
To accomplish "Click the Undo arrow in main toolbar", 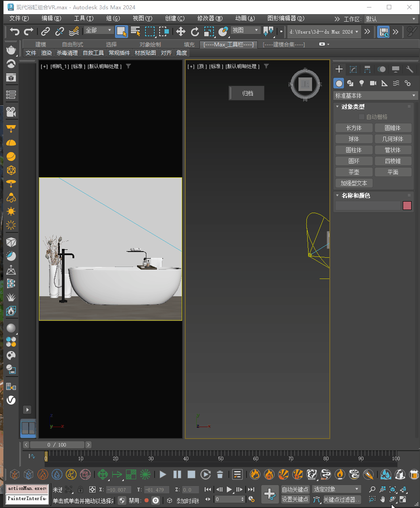I will [x=15, y=31].
